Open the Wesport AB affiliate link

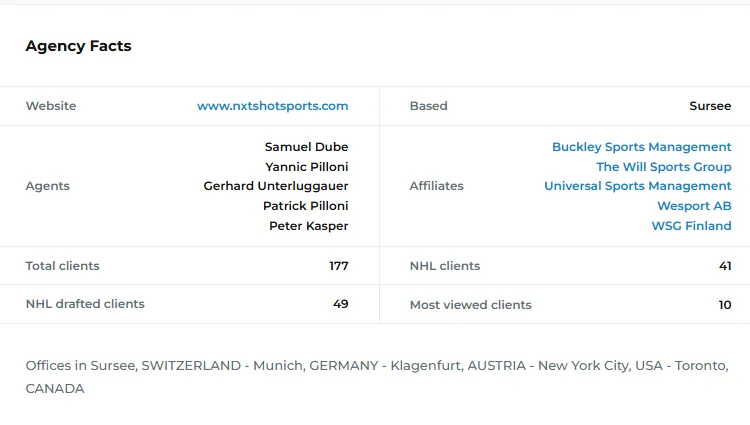pos(694,206)
